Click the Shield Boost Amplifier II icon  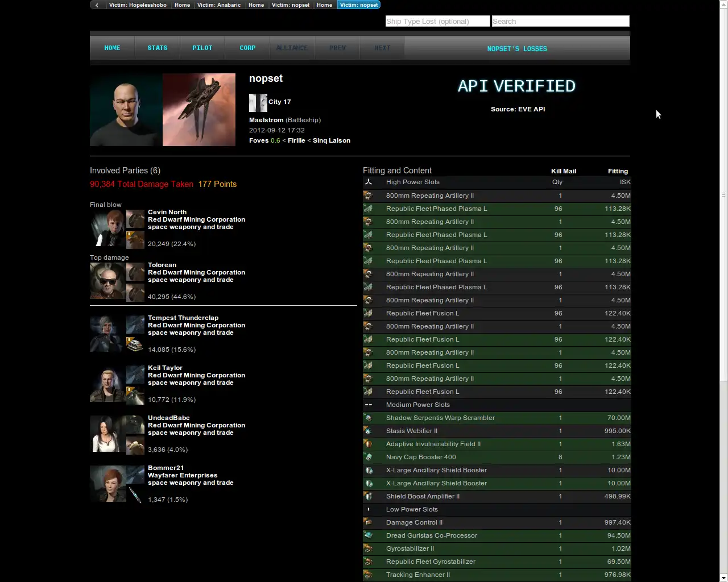(x=369, y=497)
